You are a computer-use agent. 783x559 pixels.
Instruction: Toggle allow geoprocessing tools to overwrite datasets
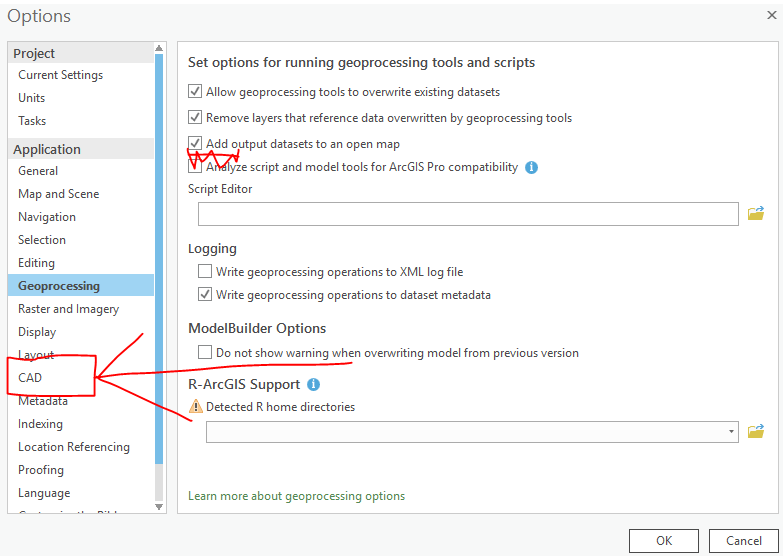195,92
